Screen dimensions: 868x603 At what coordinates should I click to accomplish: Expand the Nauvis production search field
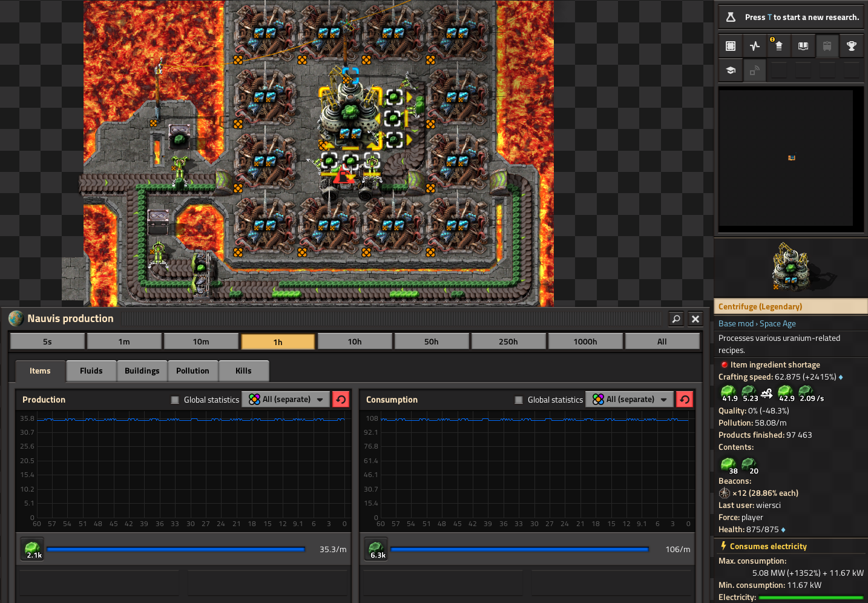click(676, 318)
